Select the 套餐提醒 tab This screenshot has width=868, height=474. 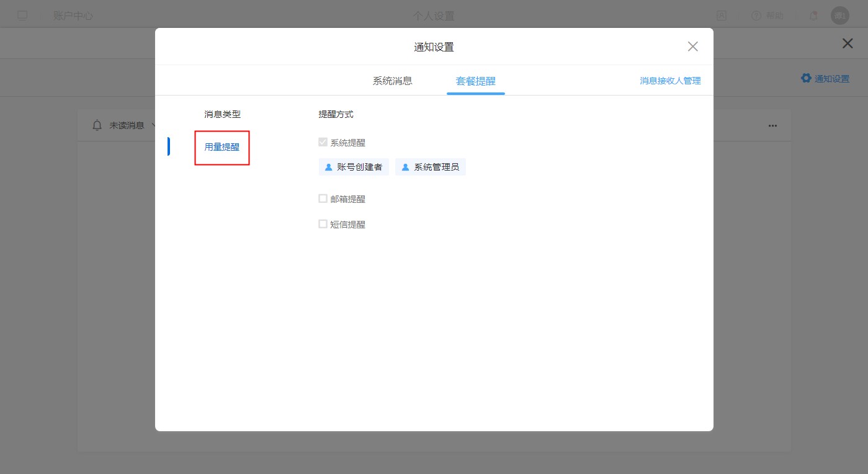(x=475, y=81)
